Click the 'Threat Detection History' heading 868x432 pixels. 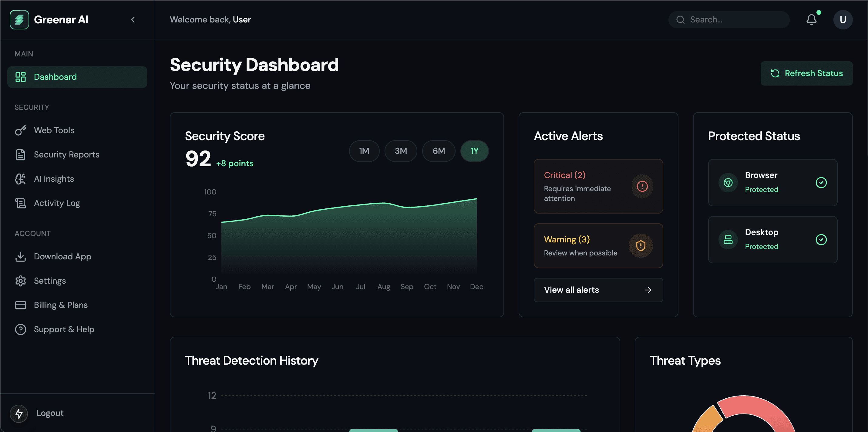point(251,361)
